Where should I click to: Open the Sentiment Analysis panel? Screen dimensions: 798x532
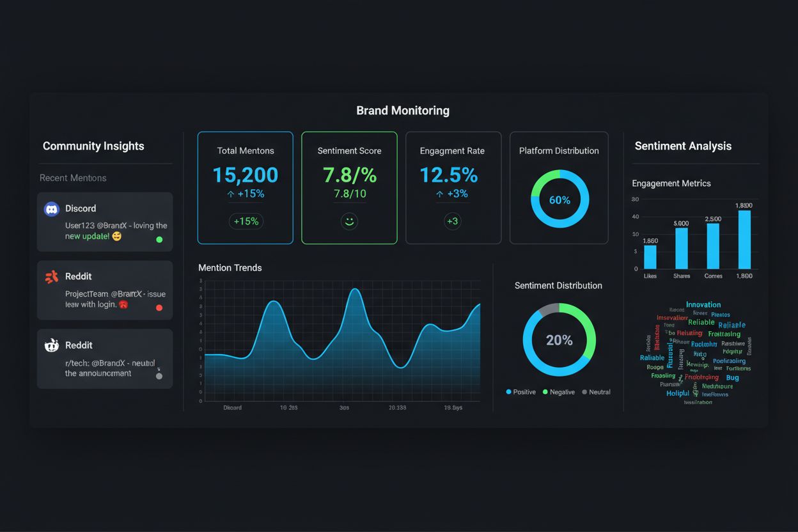[x=683, y=146]
